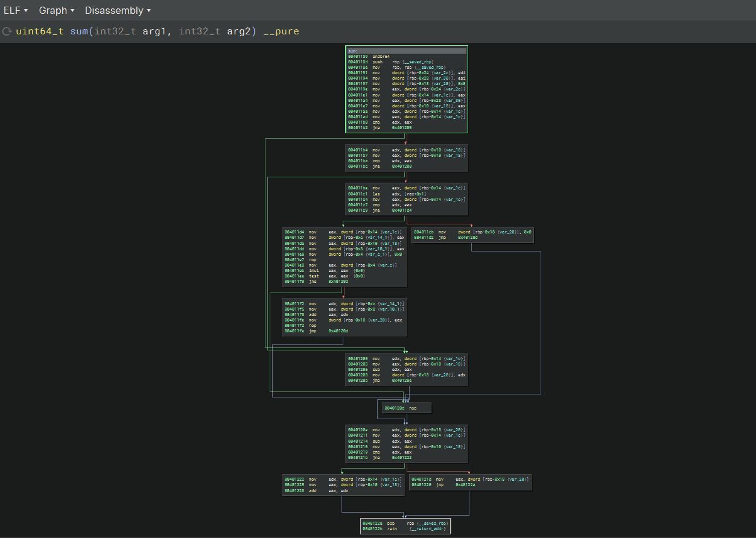Image resolution: width=756 pixels, height=538 pixels.
Task: Click the refresh icon beside function signature
Action: pos(7,31)
